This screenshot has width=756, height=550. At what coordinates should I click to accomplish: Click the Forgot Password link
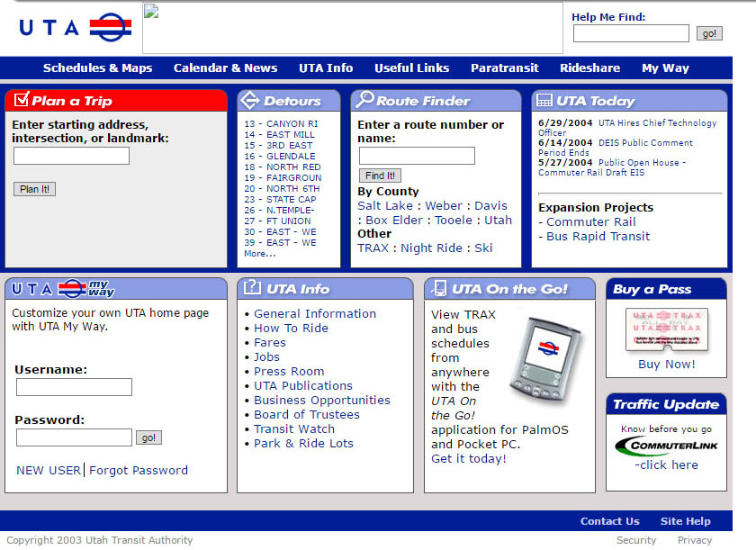pos(139,471)
